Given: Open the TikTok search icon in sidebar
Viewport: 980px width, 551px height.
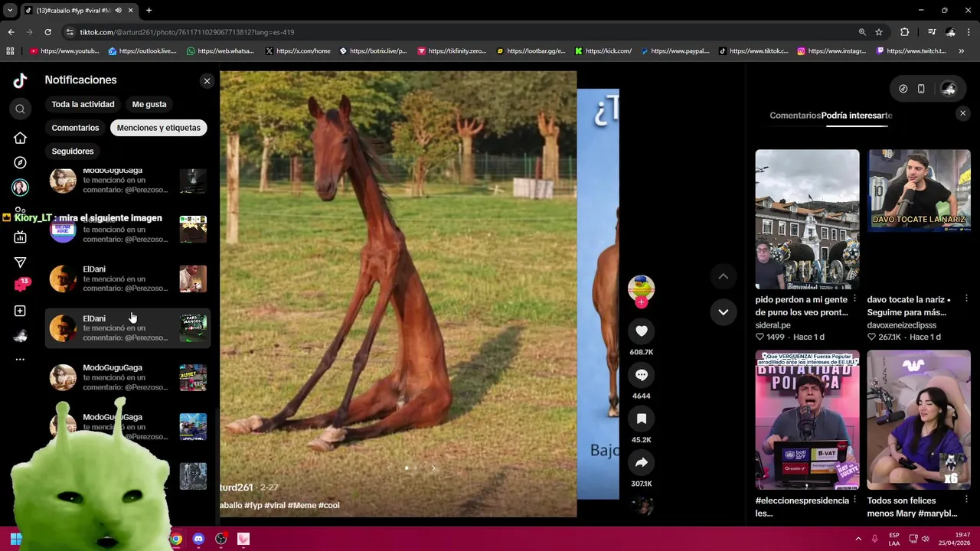Looking at the screenshot, I should (x=20, y=109).
